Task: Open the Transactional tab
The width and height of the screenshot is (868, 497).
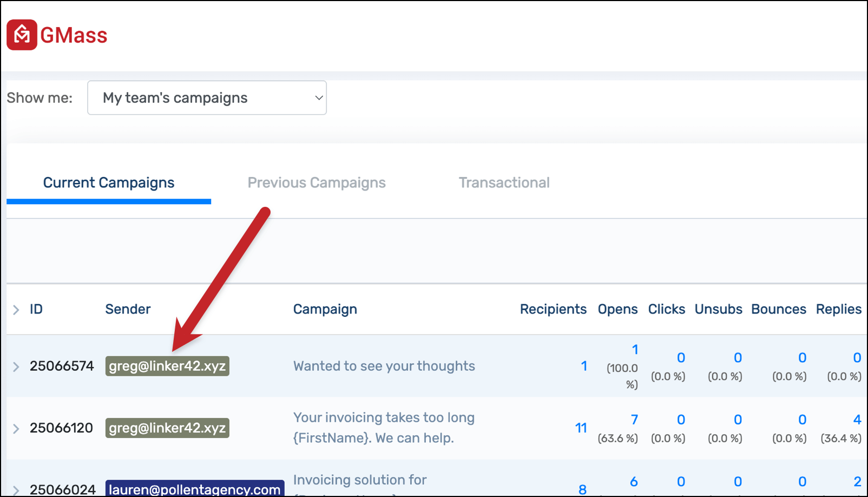Action: tap(504, 183)
